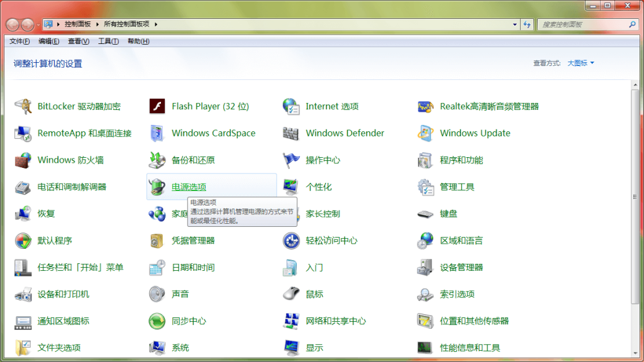Viewport: 644px width, 362px height.
Task: Open the 工具(T) menu
Action: 108,41
